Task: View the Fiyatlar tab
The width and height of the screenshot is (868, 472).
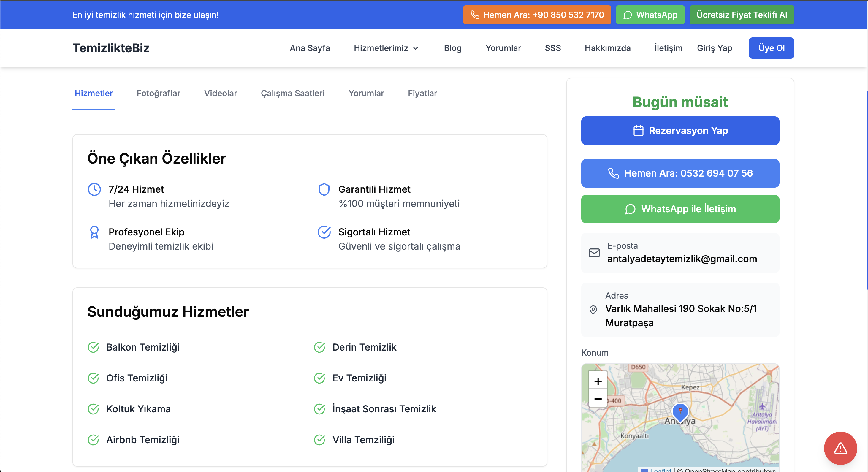Action: pos(422,93)
